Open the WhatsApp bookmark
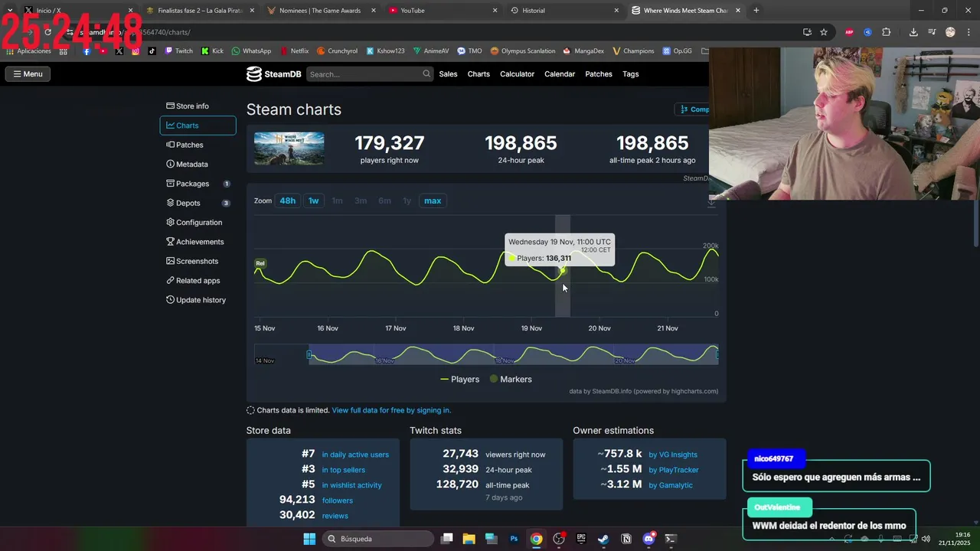The width and height of the screenshot is (980, 551). click(x=251, y=51)
